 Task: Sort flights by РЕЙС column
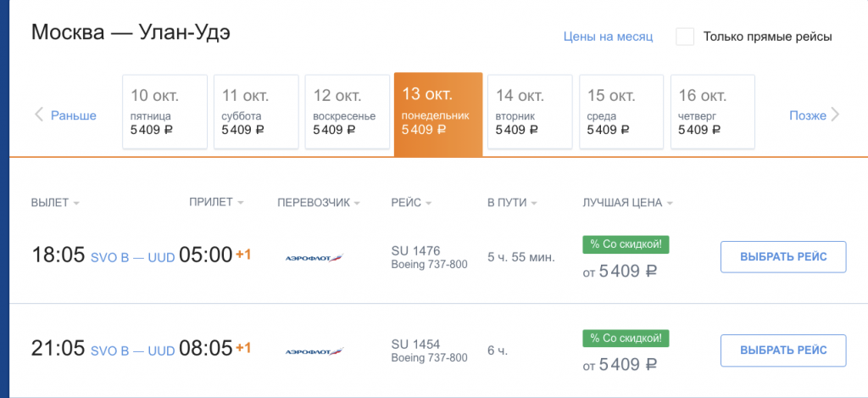click(x=411, y=203)
